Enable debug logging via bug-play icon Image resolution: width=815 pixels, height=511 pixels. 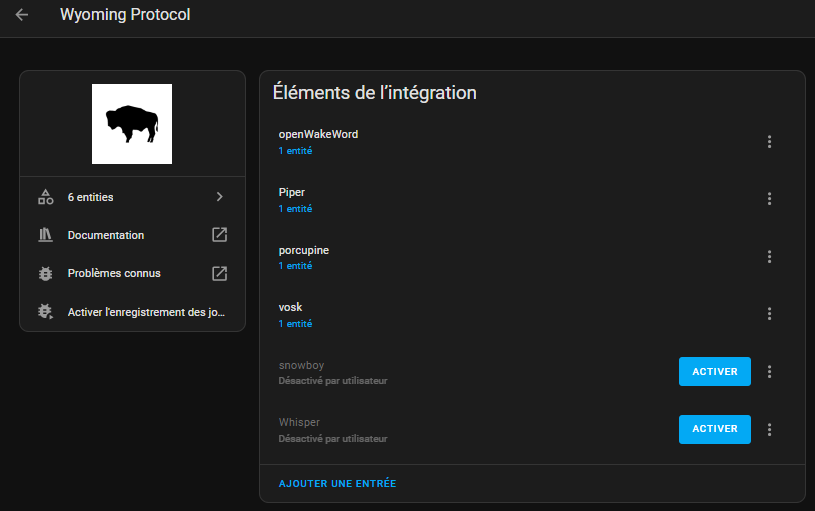(46, 311)
